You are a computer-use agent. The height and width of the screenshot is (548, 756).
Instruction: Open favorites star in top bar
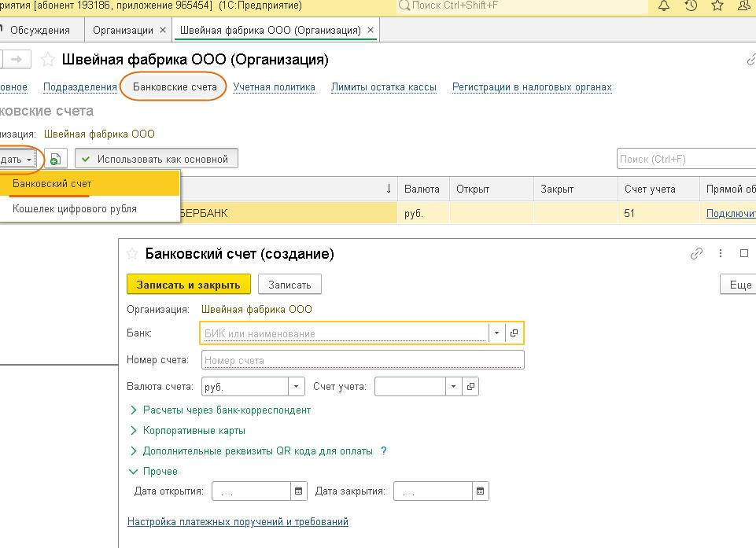(717, 6)
